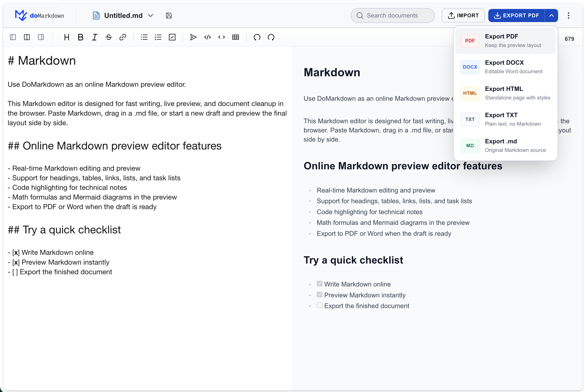Insert a bulleted list
The image size is (585, 392).
pyautogui.click(x=144, y=37)
